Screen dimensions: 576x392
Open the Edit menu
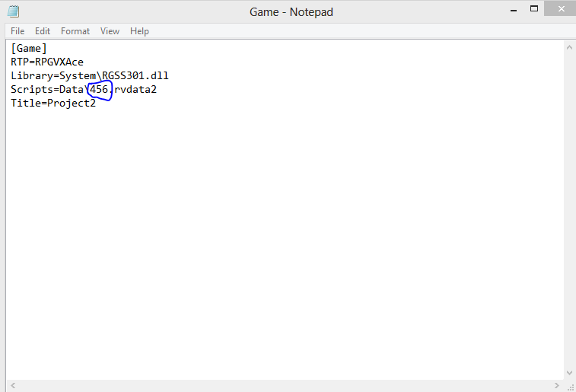click(43, 31)
